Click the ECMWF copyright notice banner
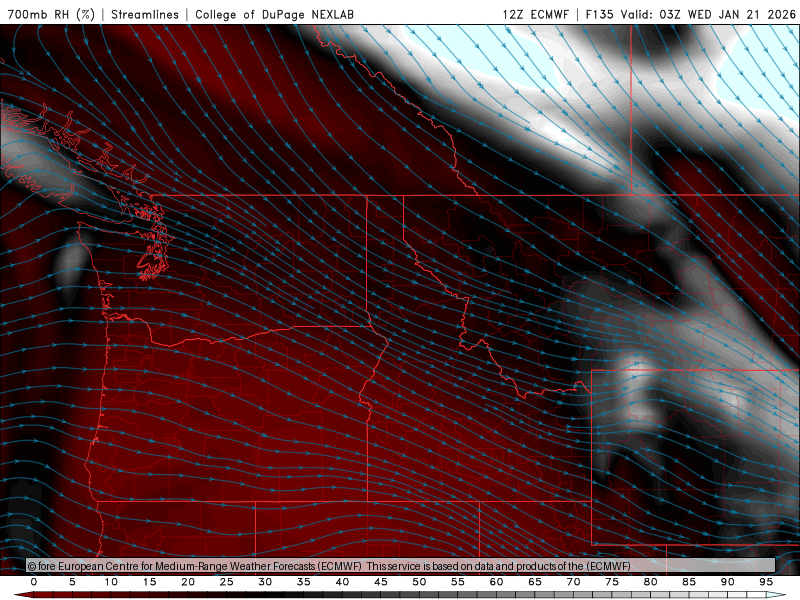 click(x=401, y=566)
